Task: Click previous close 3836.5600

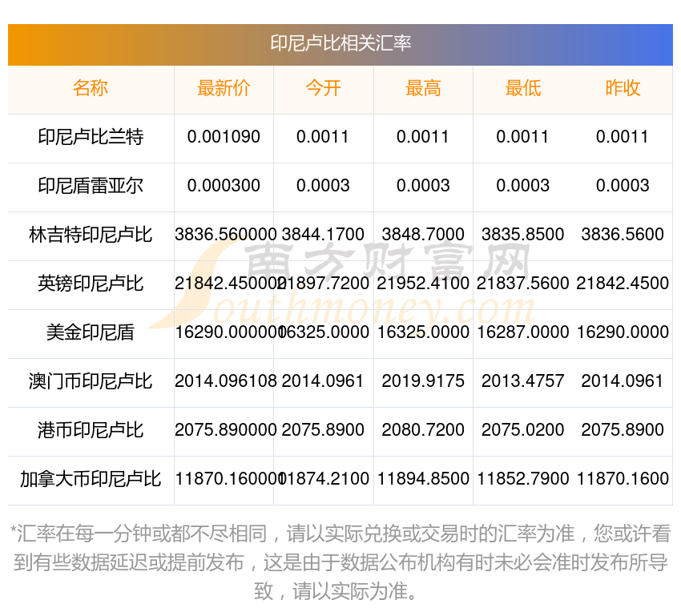Action: tap(623, 235)
